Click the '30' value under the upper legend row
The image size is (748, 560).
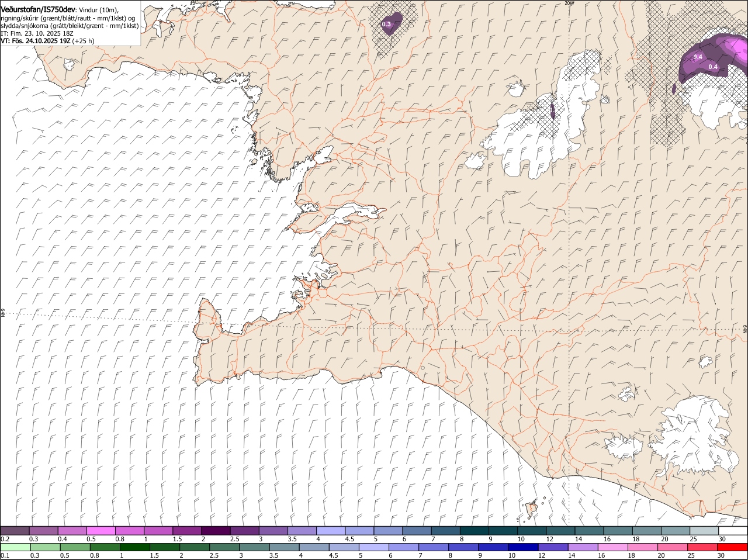[x=722, y=539]
